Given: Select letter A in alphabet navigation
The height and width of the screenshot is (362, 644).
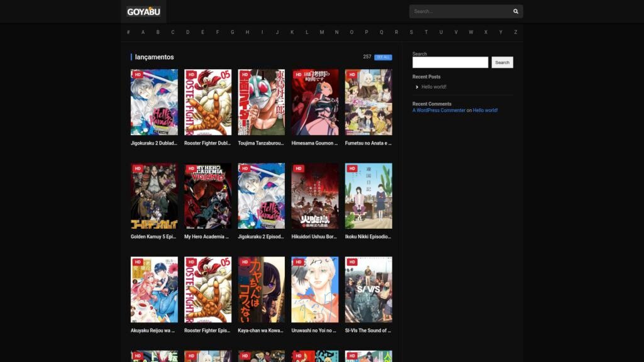Looking at the screenshot, I should click(143, 32).
